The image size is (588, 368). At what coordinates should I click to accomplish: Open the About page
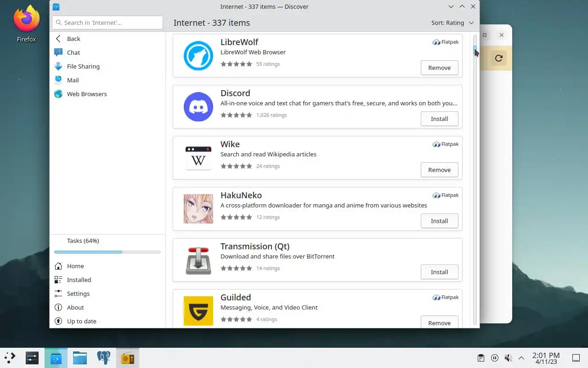[107, 307]
